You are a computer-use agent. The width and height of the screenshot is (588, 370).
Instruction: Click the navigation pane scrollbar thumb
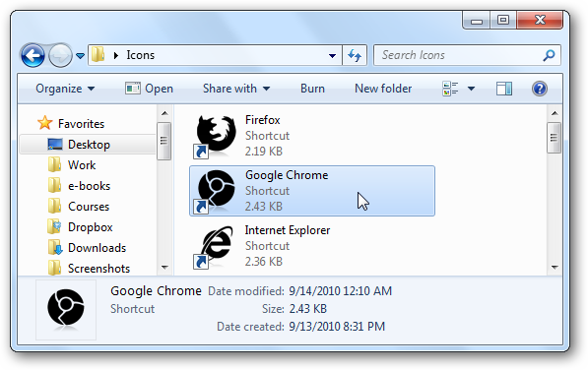[x=164, y=141]
